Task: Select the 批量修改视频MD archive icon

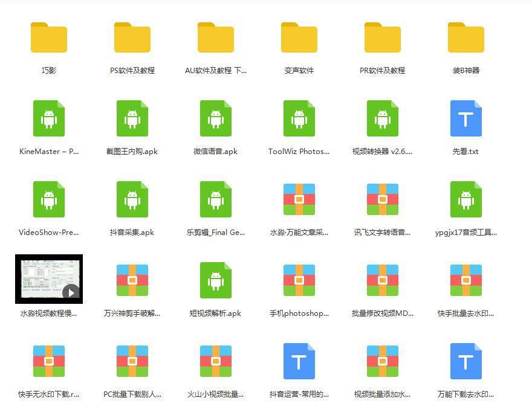Action: tap(383, 280)
